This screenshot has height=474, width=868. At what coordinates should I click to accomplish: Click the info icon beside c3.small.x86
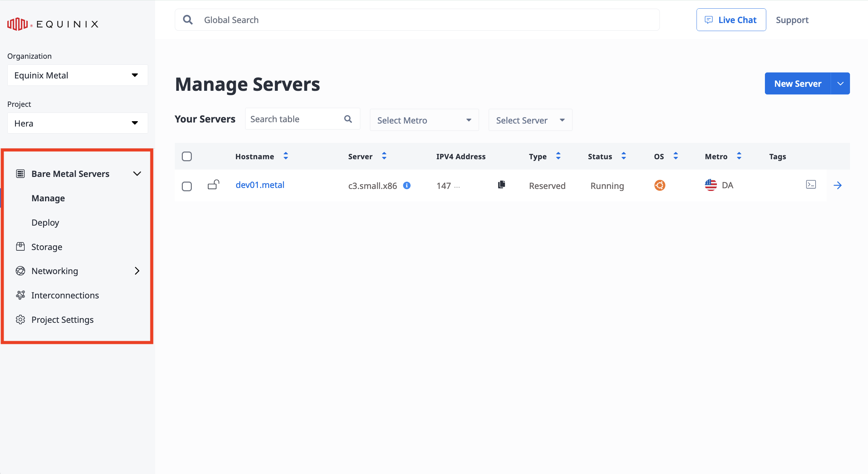point(407,185)
